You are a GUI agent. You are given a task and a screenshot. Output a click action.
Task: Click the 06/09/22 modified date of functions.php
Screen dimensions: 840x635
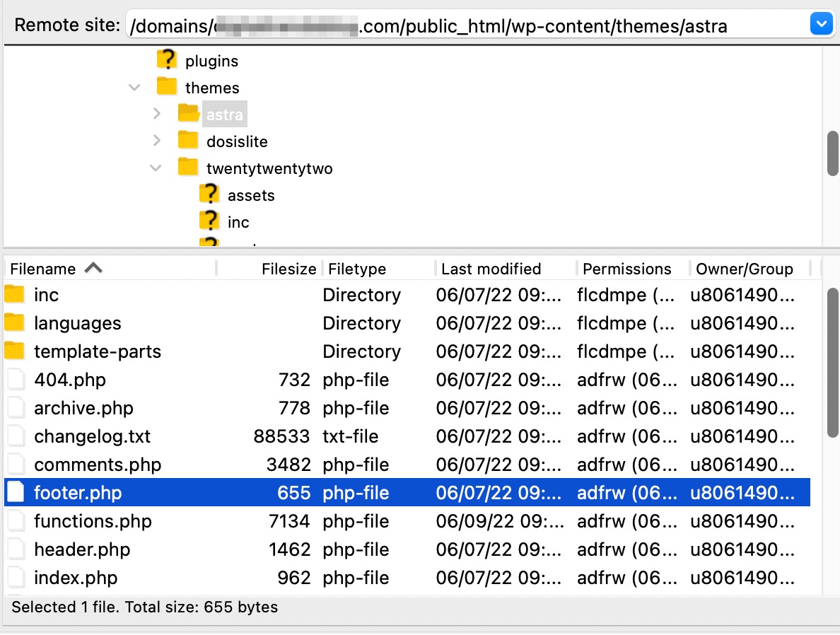[501, 521]
